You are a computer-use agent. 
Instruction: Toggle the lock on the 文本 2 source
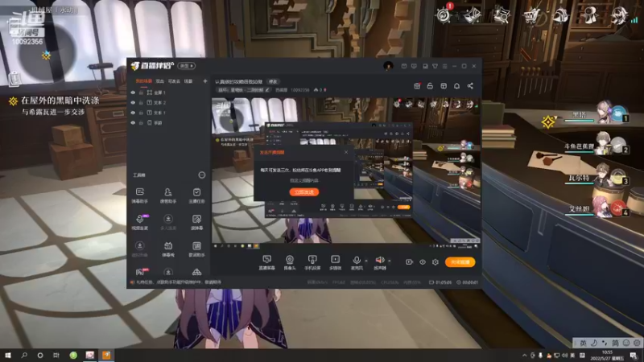pos(141,103)
